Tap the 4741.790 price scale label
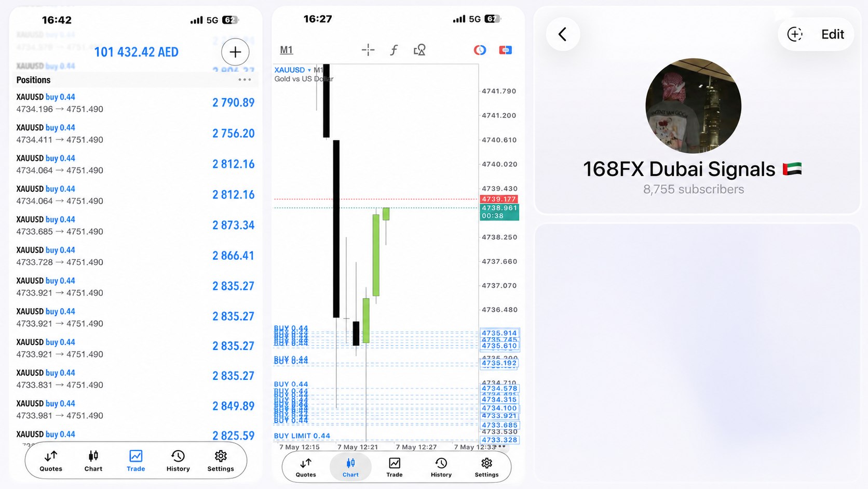 (x=499, y=91)
